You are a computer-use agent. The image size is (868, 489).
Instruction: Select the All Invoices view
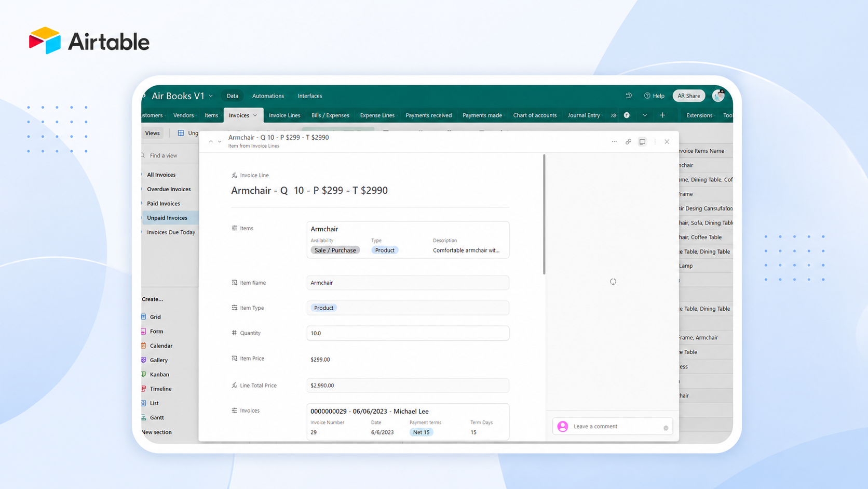coord(161,175)
